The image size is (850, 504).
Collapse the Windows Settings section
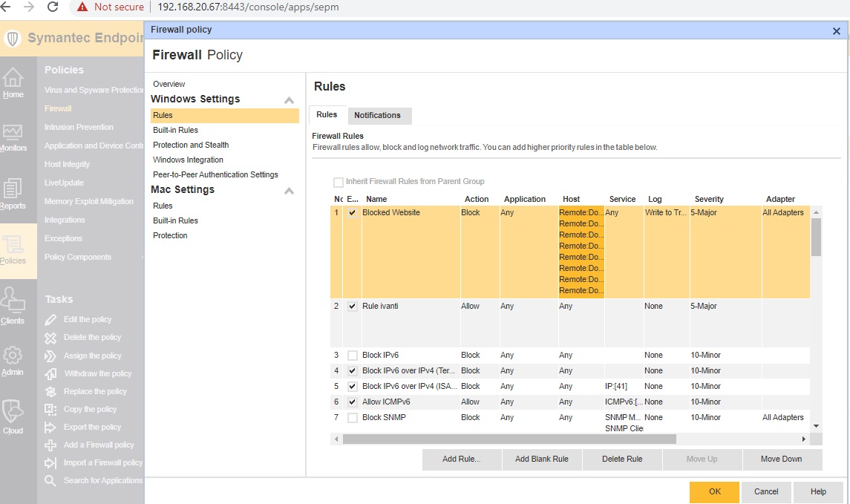[x=289, y=100]
